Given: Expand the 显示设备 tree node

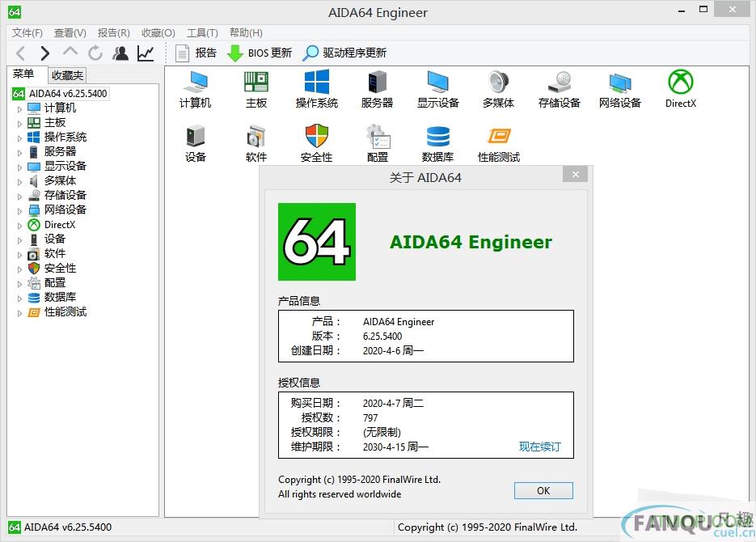Looking at the screenshot, I should (x=19, y=167).
